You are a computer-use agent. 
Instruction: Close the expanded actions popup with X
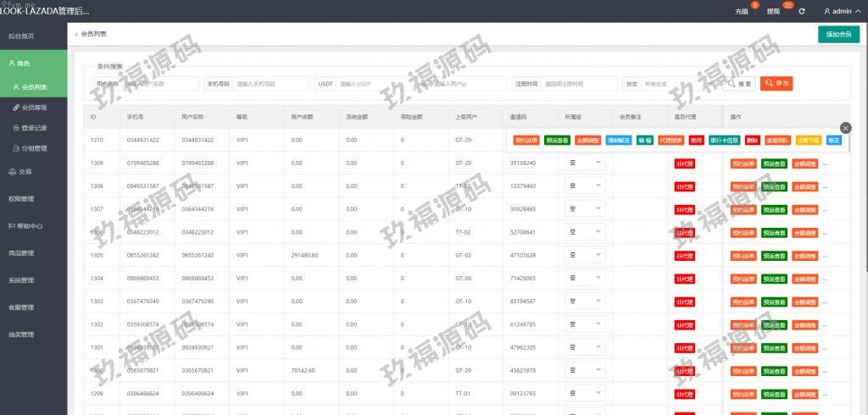(x=845, y=127)
